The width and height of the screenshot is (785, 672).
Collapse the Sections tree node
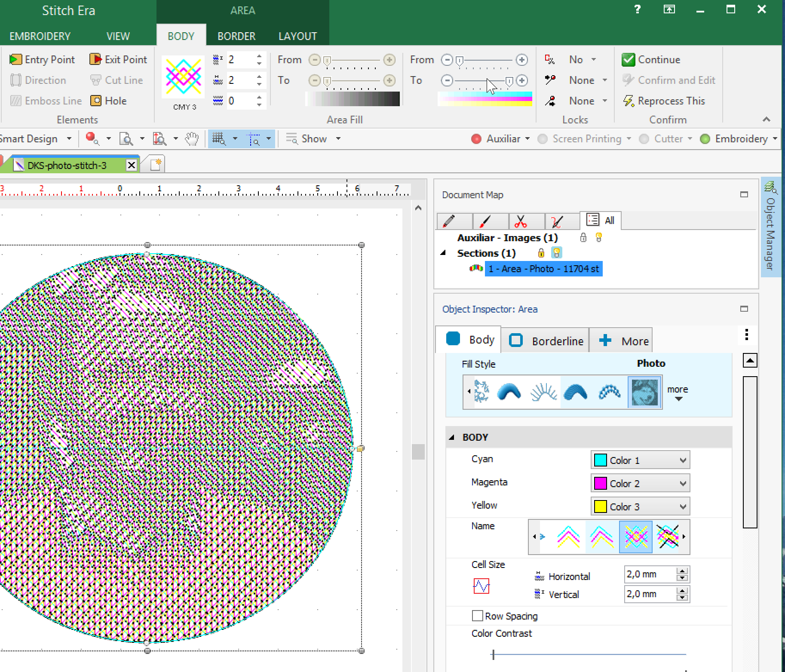[x=443, y=253]
